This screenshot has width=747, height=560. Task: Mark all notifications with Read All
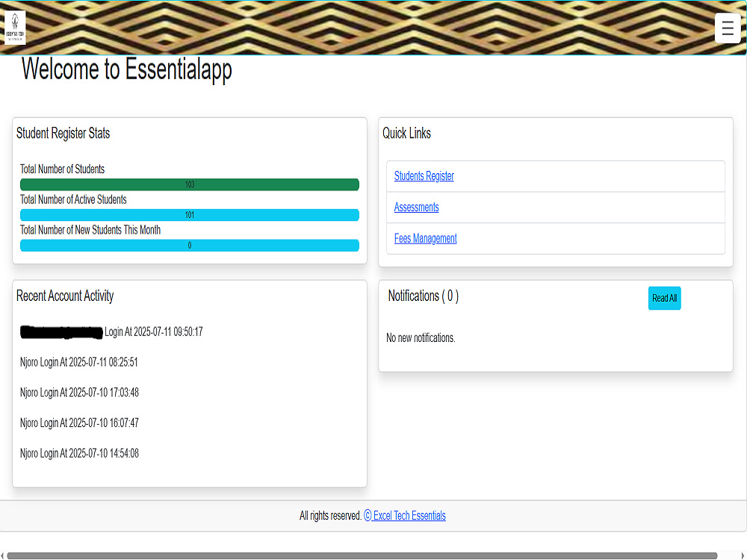coord(664,298)
